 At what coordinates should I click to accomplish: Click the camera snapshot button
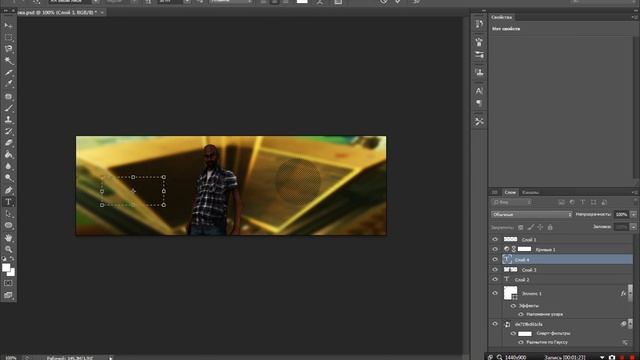click(612, 357)
